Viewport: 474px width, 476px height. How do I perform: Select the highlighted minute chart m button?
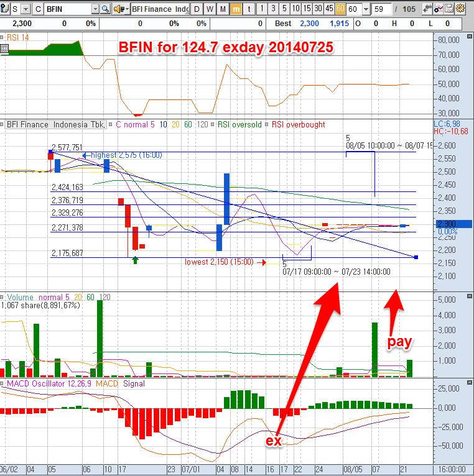(x=236, y=9)
